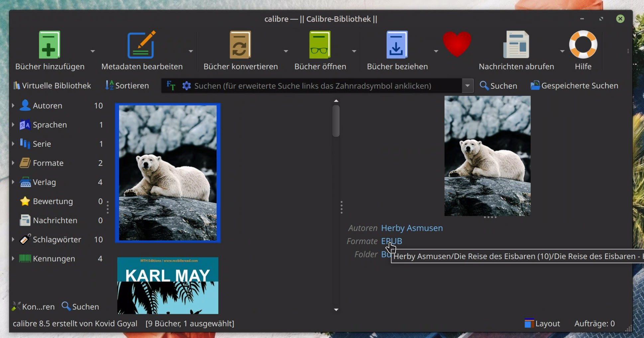644x338 pixels.
Task: Click the red heart donate icon
Action: [457, 44]
